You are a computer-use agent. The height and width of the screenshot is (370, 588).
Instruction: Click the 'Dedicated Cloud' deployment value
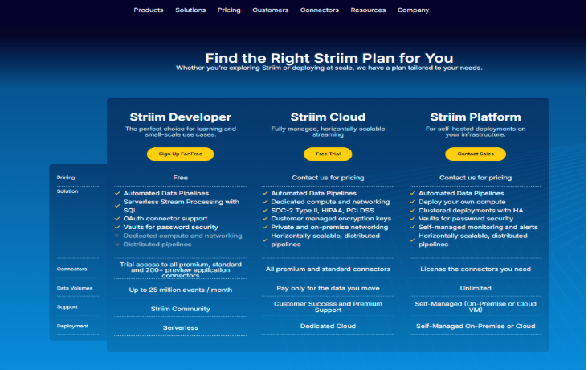pyautogui.click(x=328, y=326)
